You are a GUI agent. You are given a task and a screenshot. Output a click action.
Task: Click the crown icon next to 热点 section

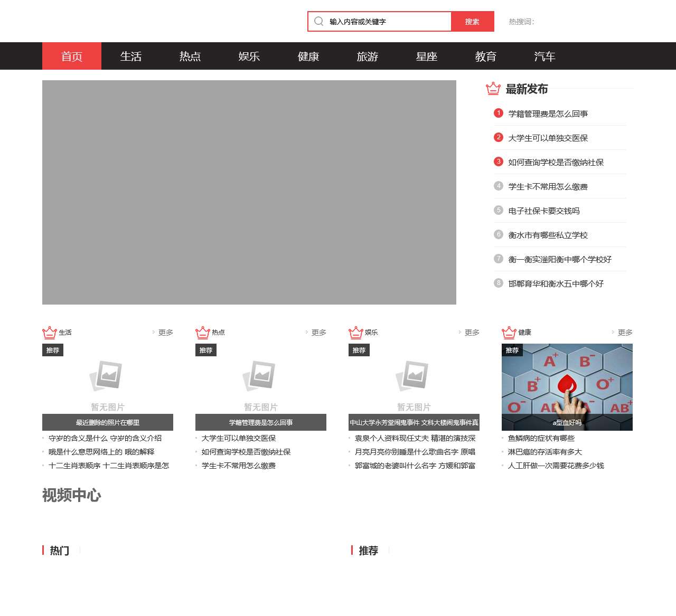point(202,333)
